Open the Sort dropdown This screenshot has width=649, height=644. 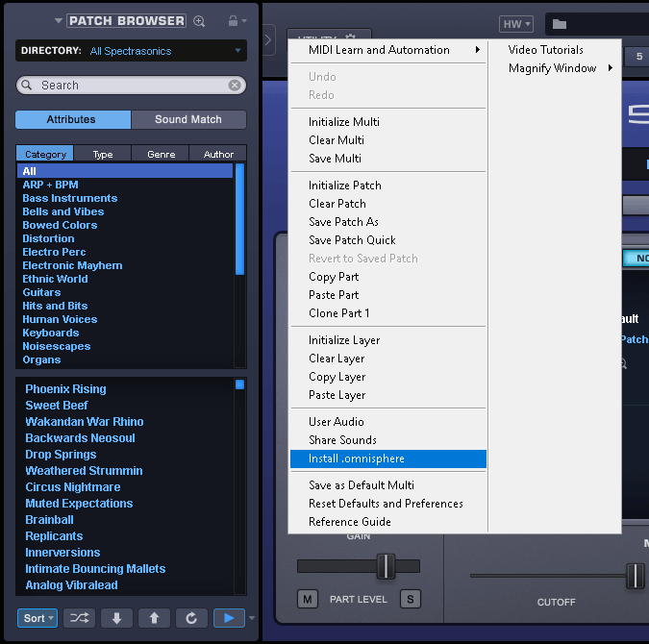pos(37,618)
